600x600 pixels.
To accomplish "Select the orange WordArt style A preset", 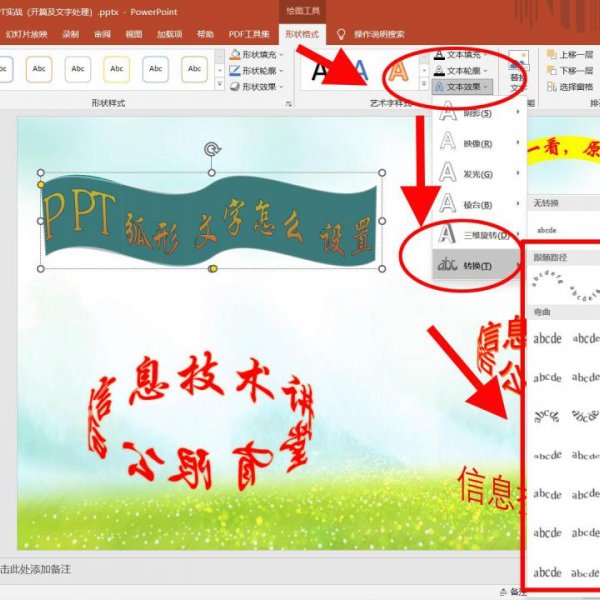I will tap(398, 70).
